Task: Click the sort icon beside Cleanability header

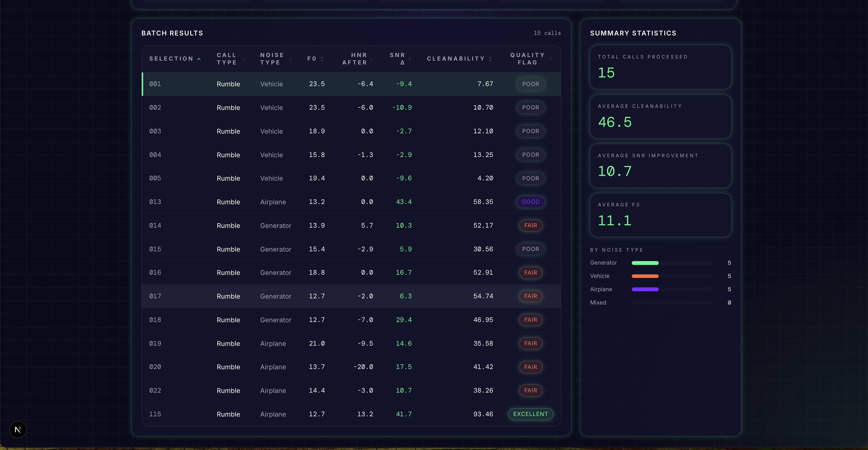Action: coord(490,59)
